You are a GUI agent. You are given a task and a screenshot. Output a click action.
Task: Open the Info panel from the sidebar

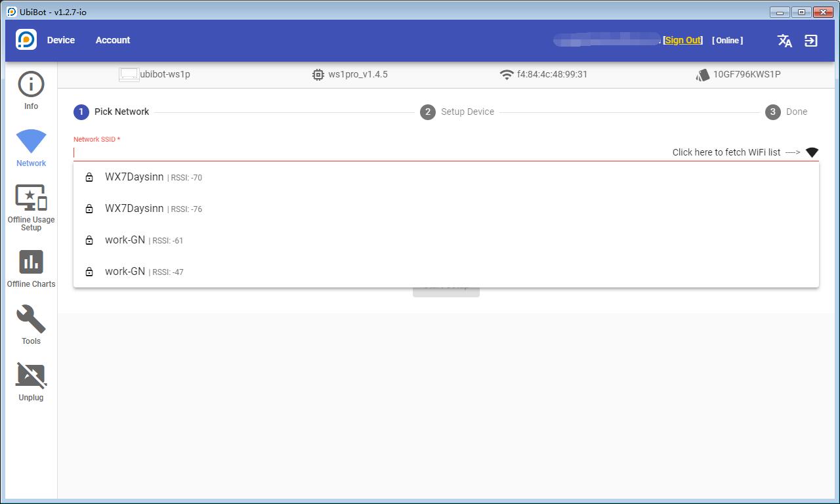coord(31,90)
